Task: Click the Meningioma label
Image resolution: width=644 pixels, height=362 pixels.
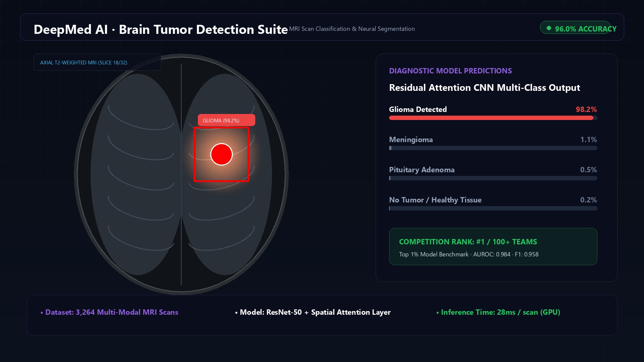Action: click(x=411, y=140)
